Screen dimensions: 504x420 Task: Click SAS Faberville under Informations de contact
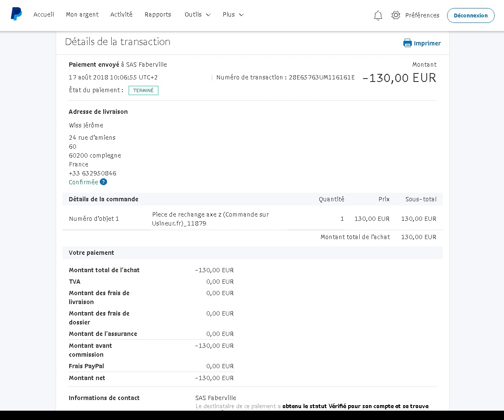tap(216, 398)
